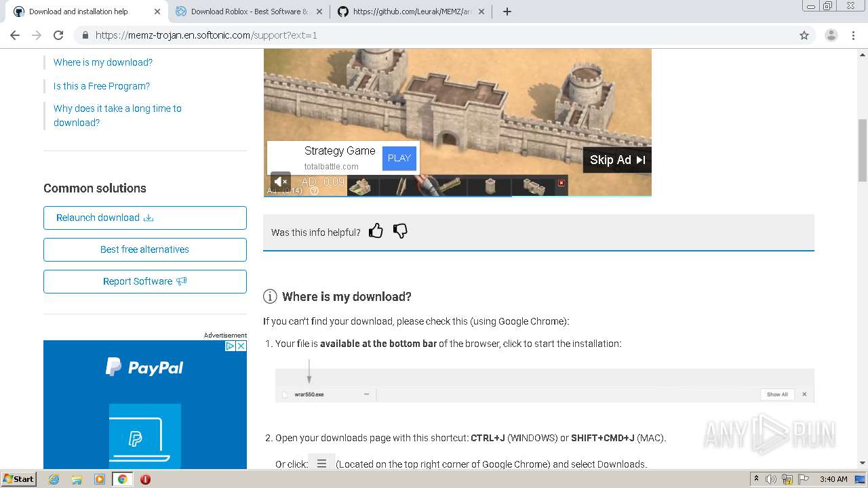Click the red Opera-style taskbar icon
Image resolution: width=868 pixels, height=488 pixels.
[x=145, y=479]
